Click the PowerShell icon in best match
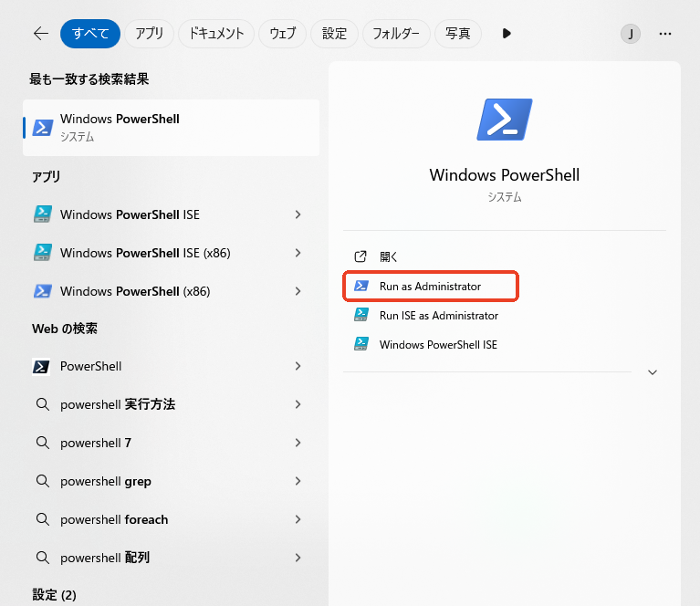This screenshot has height=606, width=700. click(43, 128)
